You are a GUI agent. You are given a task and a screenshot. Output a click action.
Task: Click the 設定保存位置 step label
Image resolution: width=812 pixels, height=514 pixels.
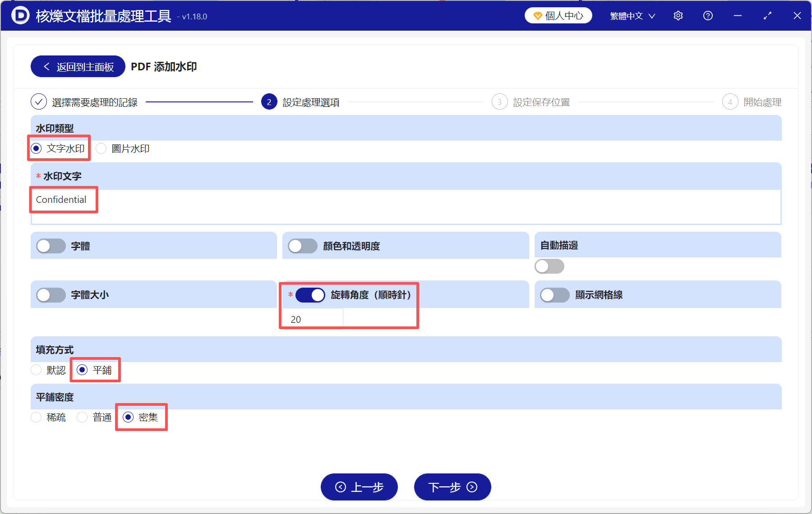[x=541, y=101]
